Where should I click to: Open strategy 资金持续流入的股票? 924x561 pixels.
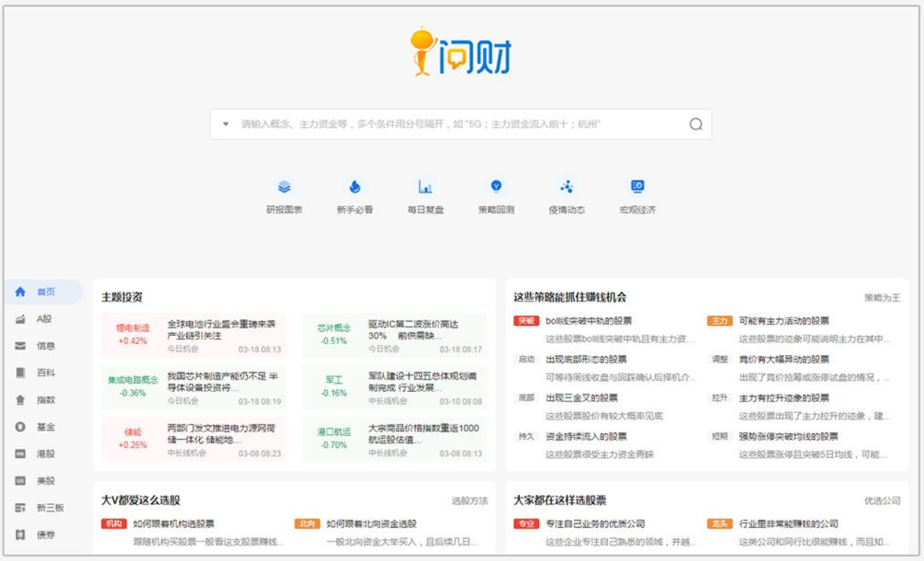tap(586, 436)
